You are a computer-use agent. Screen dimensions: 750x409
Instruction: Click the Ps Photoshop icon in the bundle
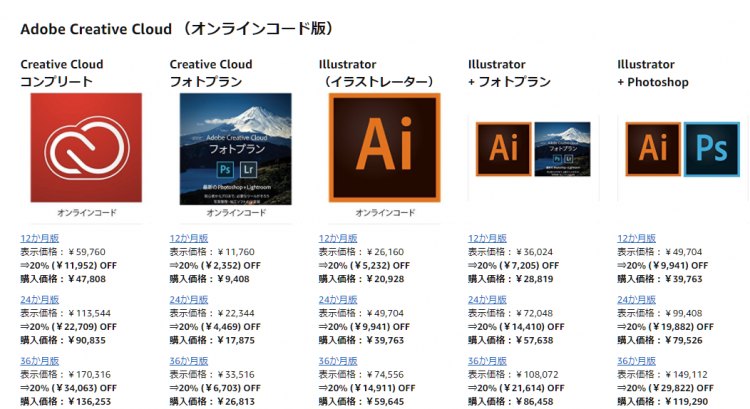[x=712, y=149]
